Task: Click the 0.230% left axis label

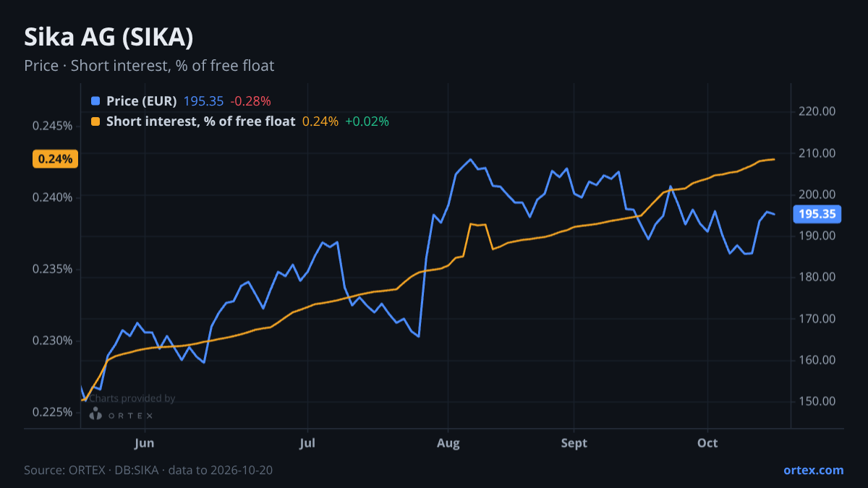Action: (52, 341)
